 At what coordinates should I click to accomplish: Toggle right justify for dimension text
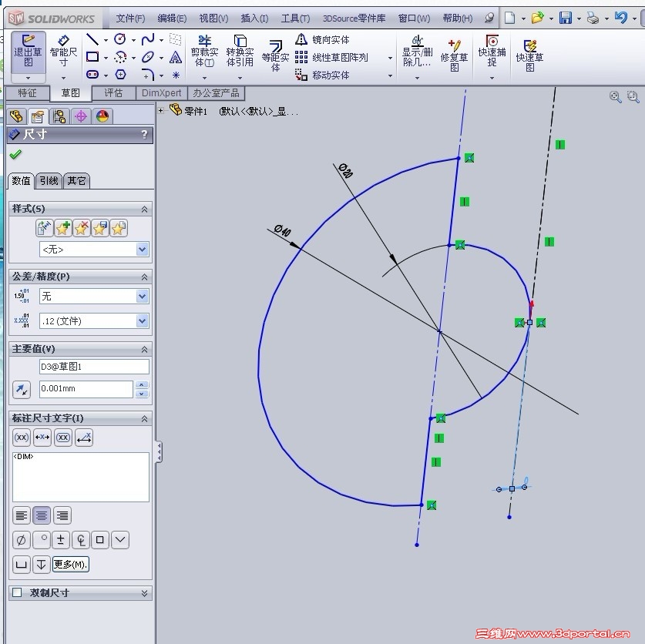62,515
